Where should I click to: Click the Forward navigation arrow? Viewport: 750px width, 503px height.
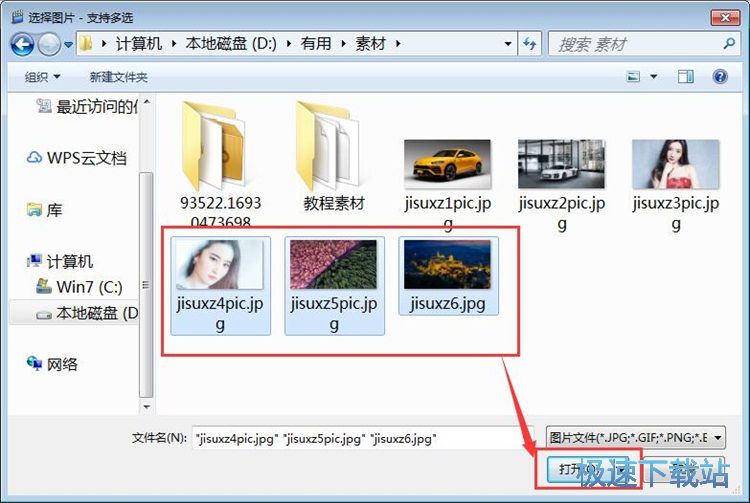pos(49,44)
